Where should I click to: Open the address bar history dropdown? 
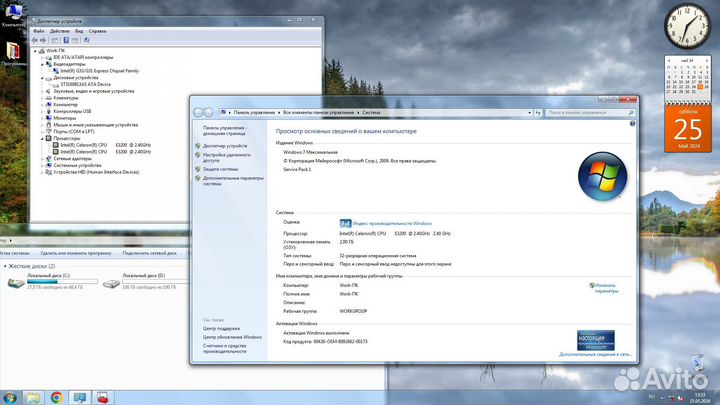(x=529, y=112)
